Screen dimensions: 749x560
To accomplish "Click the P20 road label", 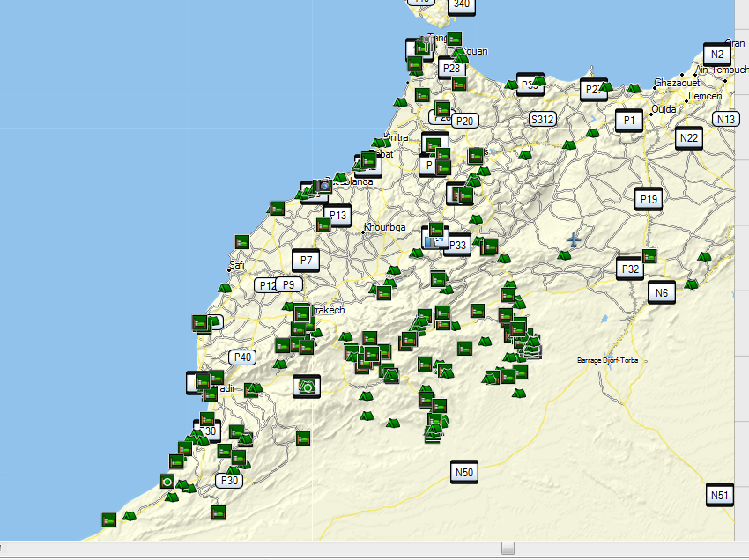I will click(464, 121).
